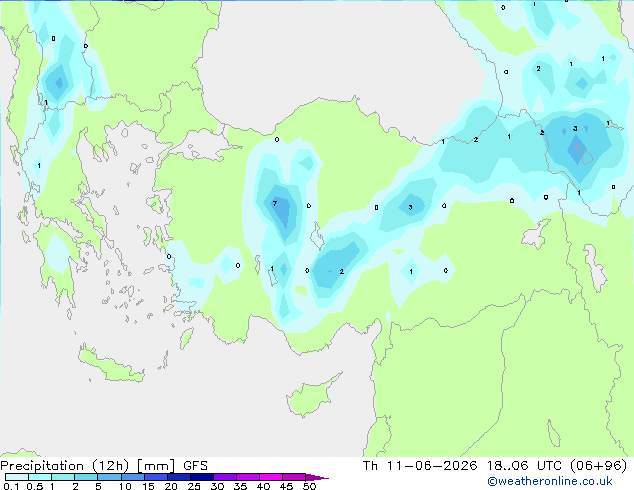Select the 10–15 mm legend swatch
Screen dimensions: 634x490
coord(132,477)
